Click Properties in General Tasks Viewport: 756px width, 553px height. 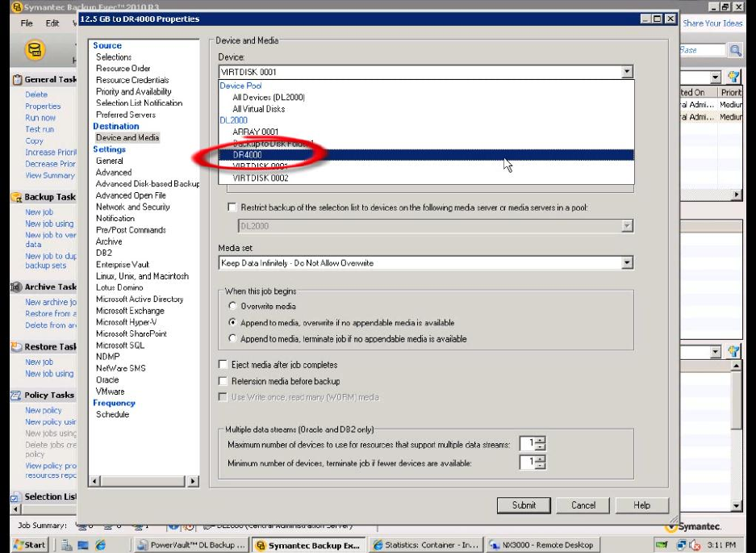pos(43,107)
